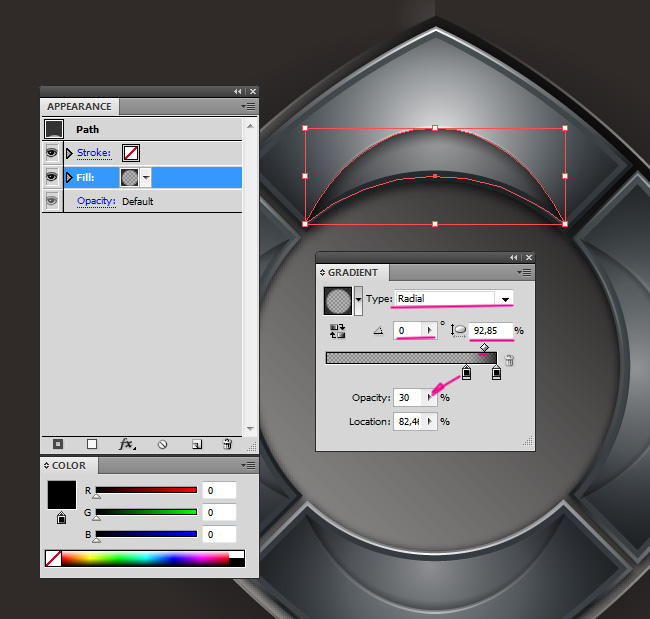The height and width of the screenshot is (619, 650).
Task: Close the Appearance panel
Action: click(x=253, y=91)
